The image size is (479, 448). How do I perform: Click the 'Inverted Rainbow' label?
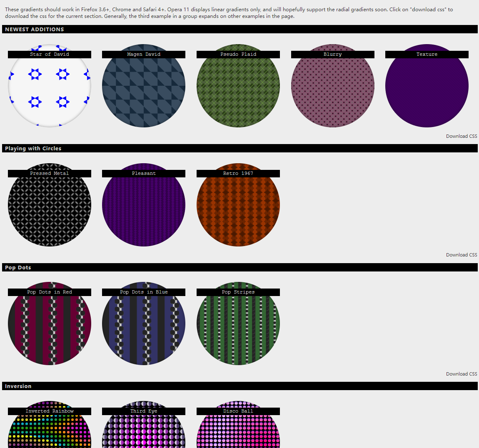(x=50, y=411)
